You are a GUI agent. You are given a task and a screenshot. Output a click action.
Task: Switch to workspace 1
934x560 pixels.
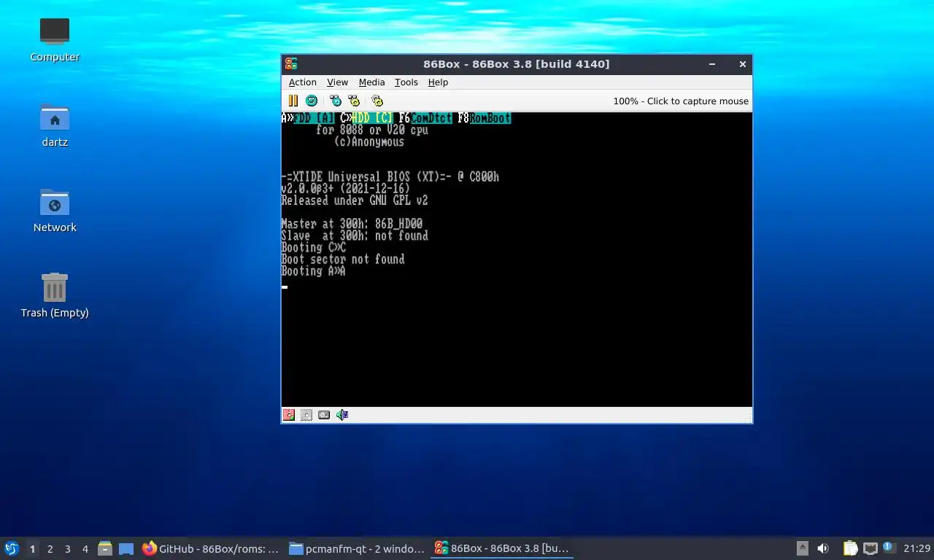[x=32, y=549]
